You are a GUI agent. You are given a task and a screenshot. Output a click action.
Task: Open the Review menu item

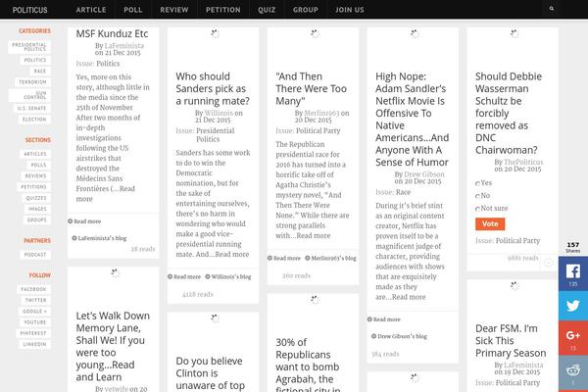click(x=174, y=10)
